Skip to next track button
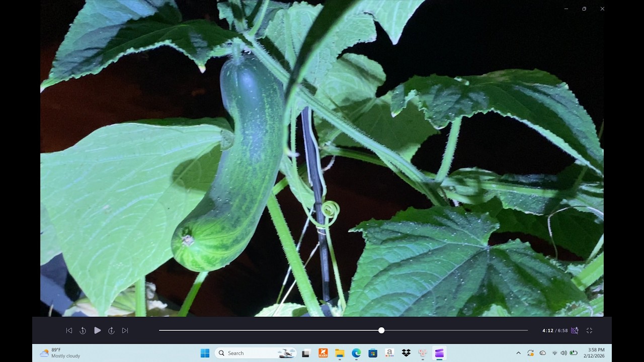Screen dimensions: 644x362 coord(125,330)
